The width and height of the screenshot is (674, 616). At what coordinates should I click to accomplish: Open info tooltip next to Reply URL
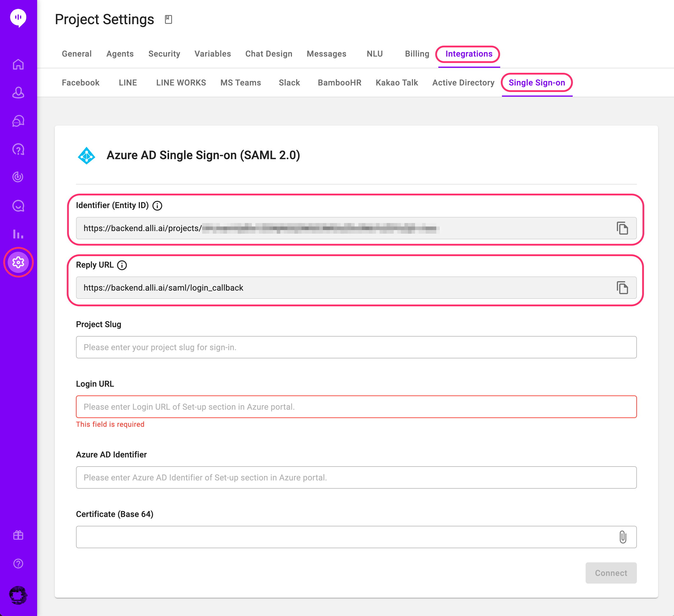point(122,265)
